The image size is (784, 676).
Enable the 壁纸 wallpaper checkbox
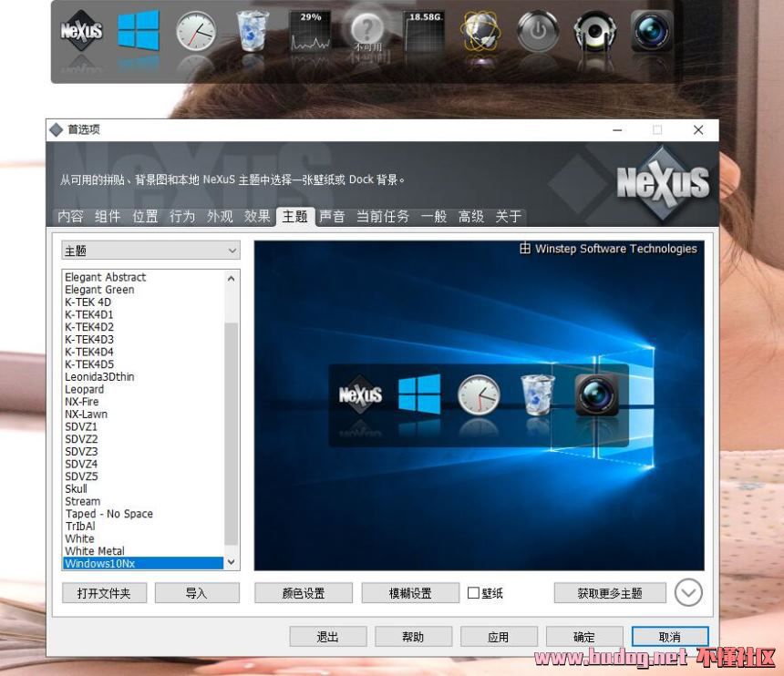click(x=473, y=593)
